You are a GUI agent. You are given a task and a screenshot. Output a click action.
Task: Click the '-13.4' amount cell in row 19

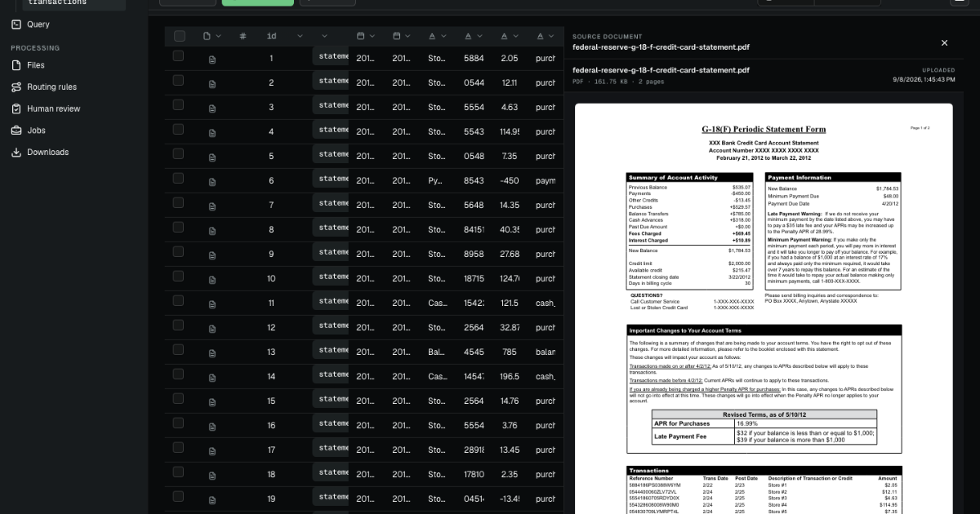(x=510, y=499)
